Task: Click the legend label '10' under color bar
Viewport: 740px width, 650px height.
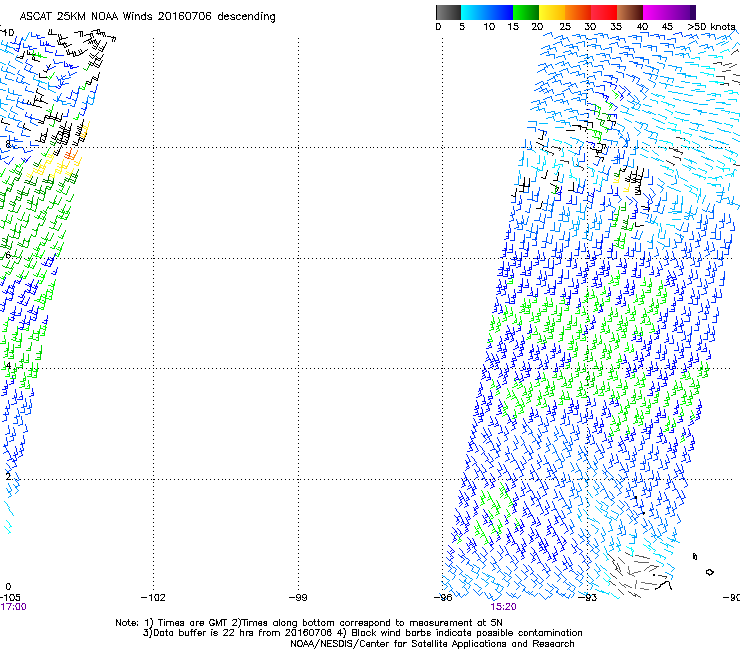Action: coord(489,27)
